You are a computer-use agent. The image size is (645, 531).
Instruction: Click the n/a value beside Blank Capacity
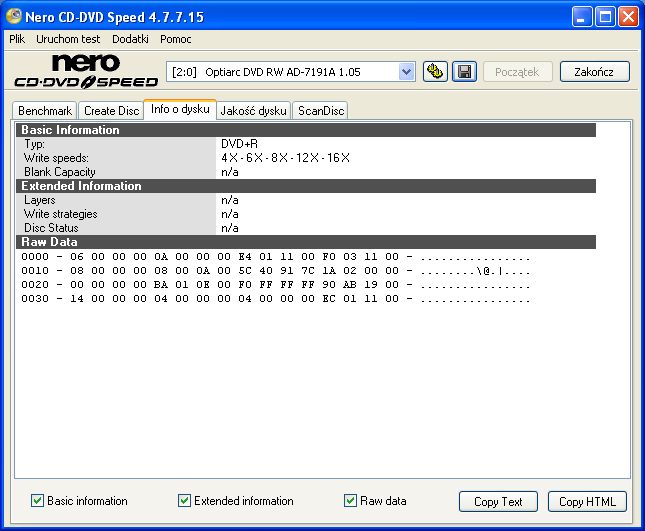[230, 172]
